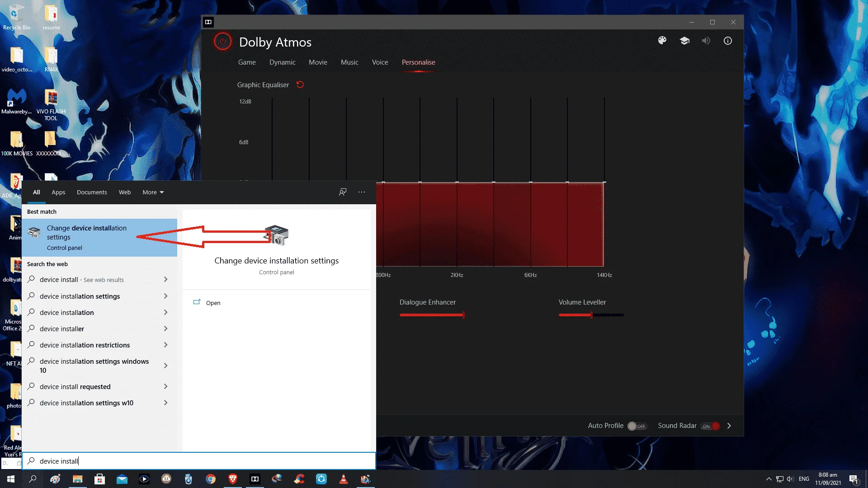Expand 'device installation settings' suggestion arrow
The width and height of the screenshot is (868, 488).
165,296
